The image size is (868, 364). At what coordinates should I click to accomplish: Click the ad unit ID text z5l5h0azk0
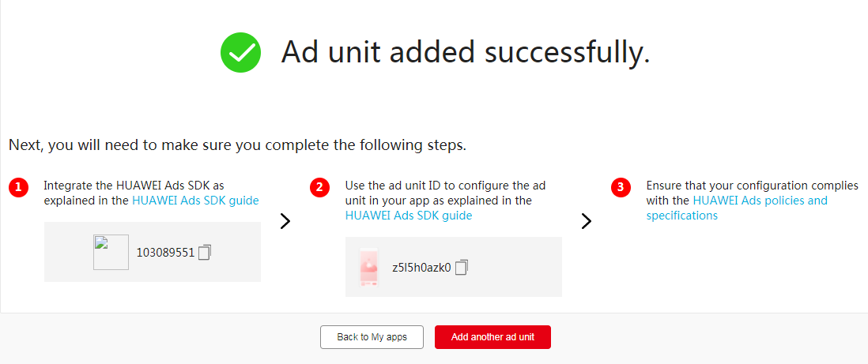point(421,268)
